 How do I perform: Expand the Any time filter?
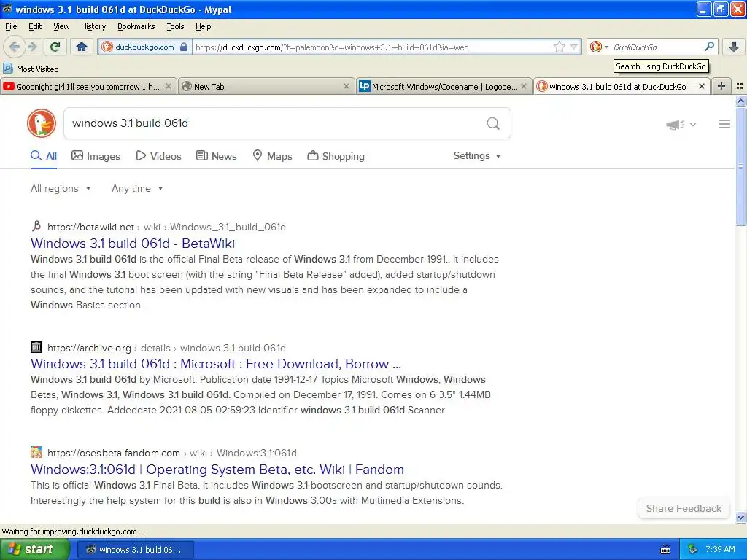pos(137,188)
